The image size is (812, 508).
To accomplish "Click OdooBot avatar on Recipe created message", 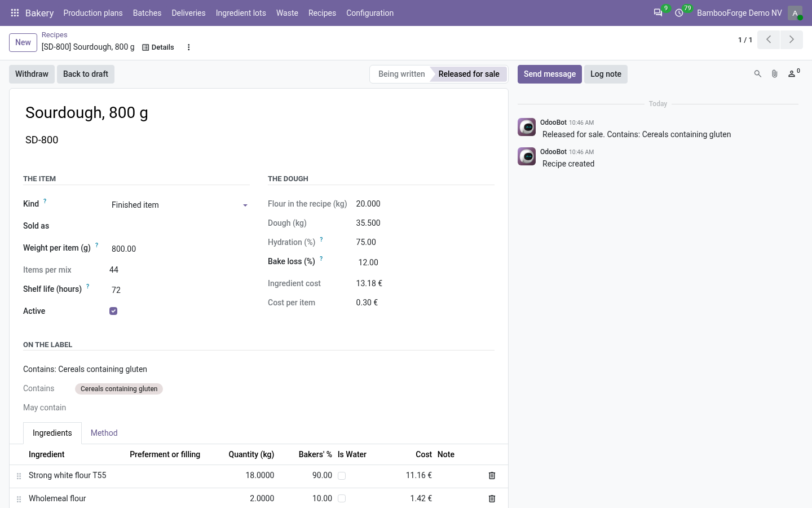I will coord(527,156).
